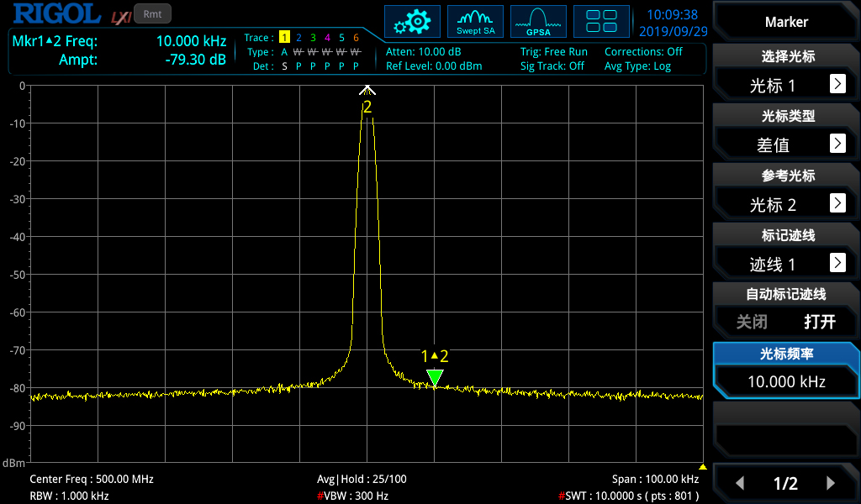Set auto marker trace to 关闭
The width and height of the screenshot is (861, 504).
[x=752, y=322]
